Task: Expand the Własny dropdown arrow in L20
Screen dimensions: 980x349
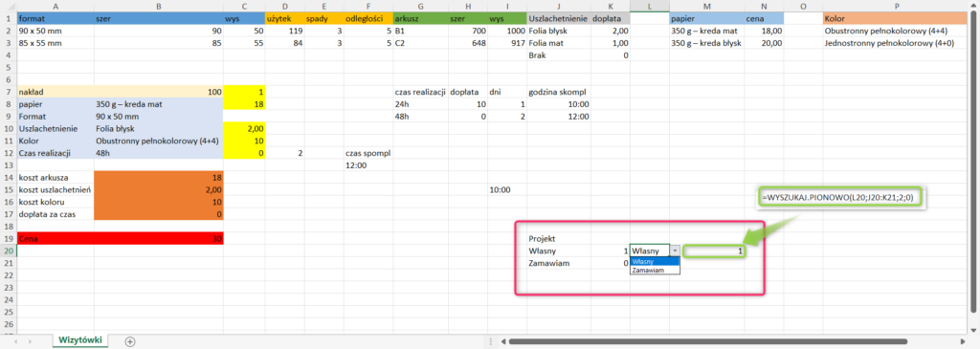Action: [x=675, y=251]
